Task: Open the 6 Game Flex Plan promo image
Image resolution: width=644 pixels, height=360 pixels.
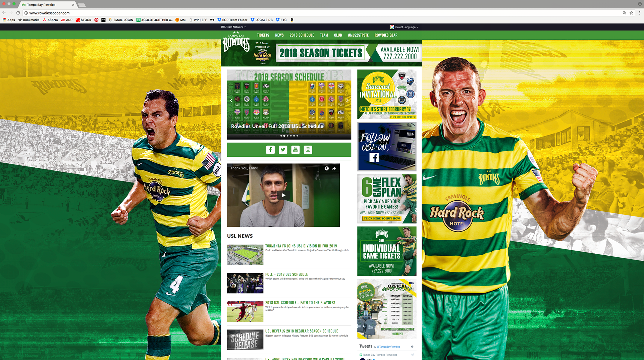Action: click(x=387, y=199)
